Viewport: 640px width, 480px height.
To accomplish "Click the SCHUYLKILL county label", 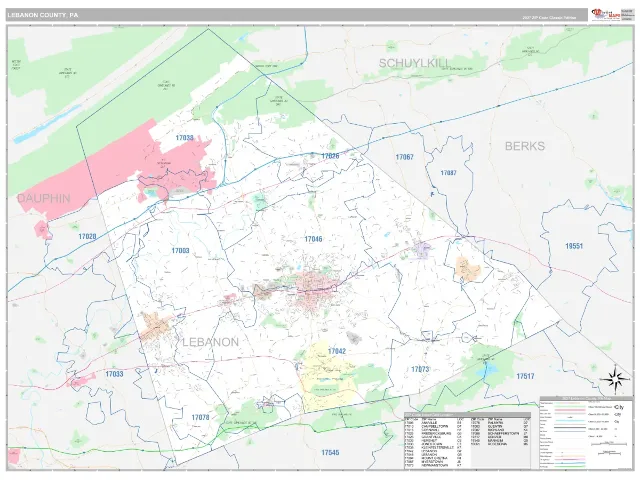I will (415, 63).
